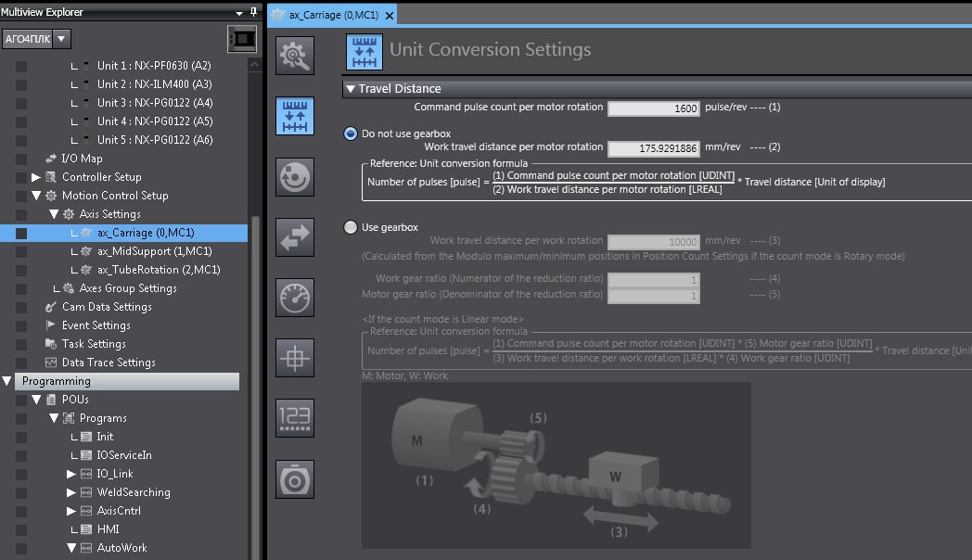Open Homing Settings crosshair icon
The image size is (972, 560).
pyautogui.click(x=294, y=358)
